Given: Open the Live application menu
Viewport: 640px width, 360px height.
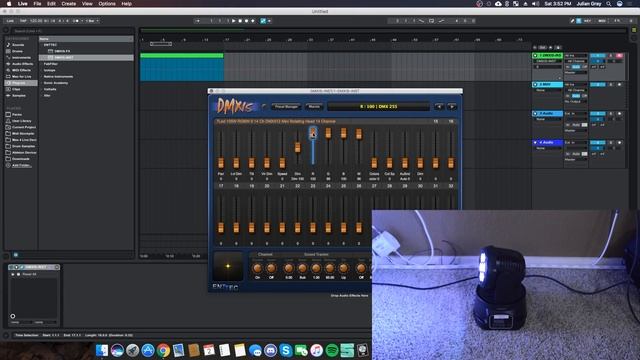Looking at the screenshot, I should tap(22, 4).
